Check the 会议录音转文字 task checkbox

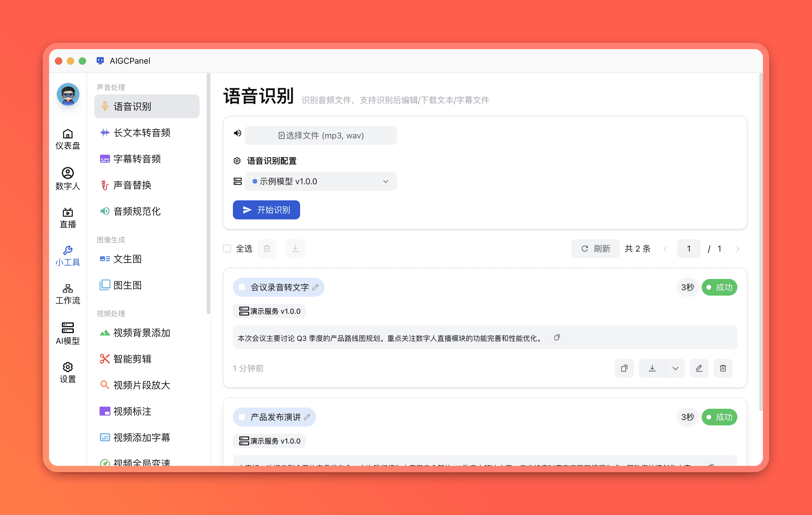coord(242,287)
